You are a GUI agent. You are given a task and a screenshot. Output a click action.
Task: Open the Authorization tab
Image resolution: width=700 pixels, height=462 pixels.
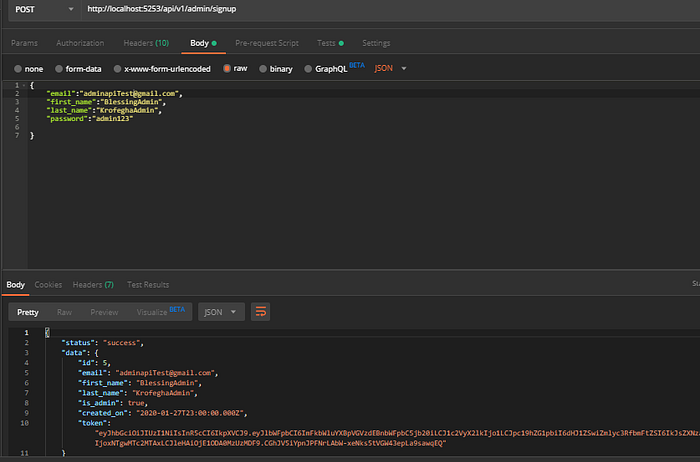pyautogui.click(x=80, y=43)
